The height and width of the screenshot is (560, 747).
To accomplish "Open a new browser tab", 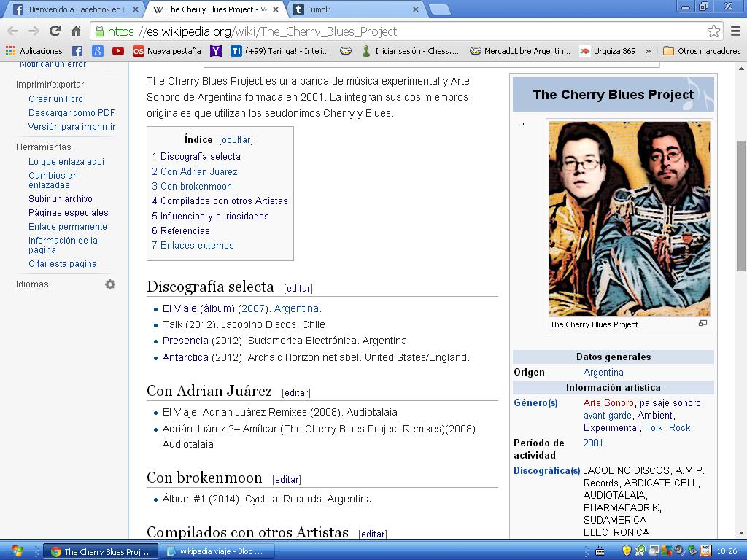I will pos(438,9).
